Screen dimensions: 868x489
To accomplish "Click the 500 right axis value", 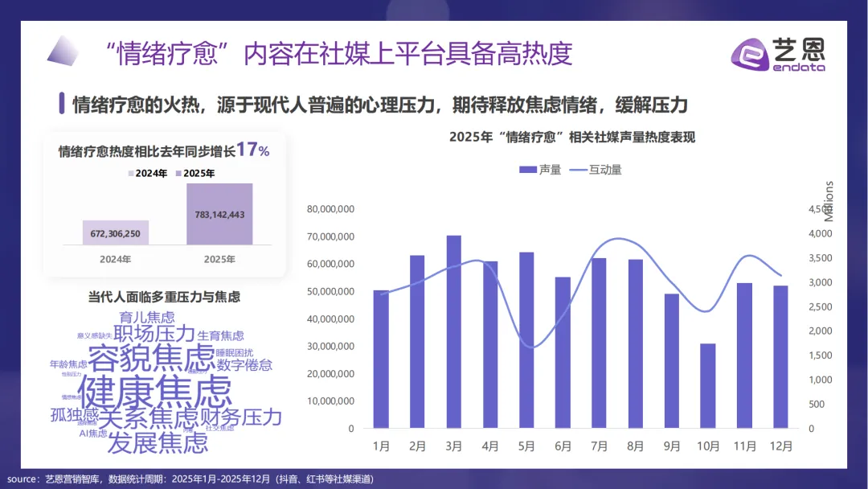I will [x=817, y=405].
